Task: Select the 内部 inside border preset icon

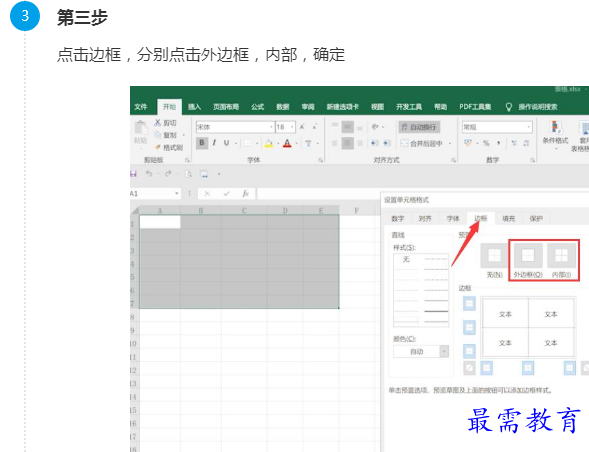Action: tap(561, 255)
